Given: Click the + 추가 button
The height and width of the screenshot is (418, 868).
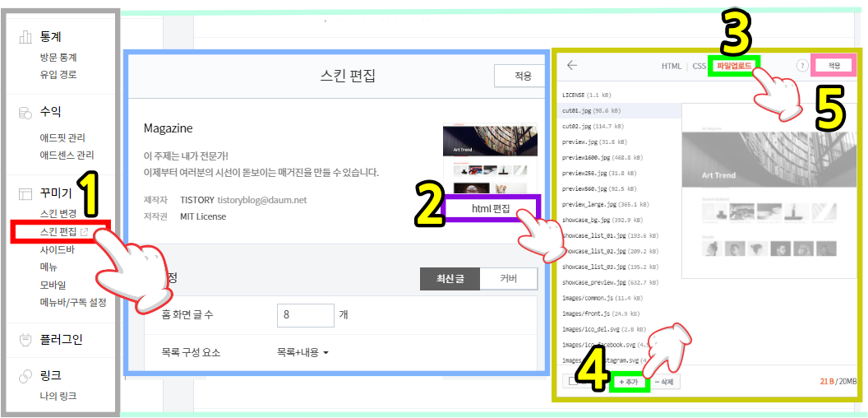Looking at the screenshot, I should (628, 382).
